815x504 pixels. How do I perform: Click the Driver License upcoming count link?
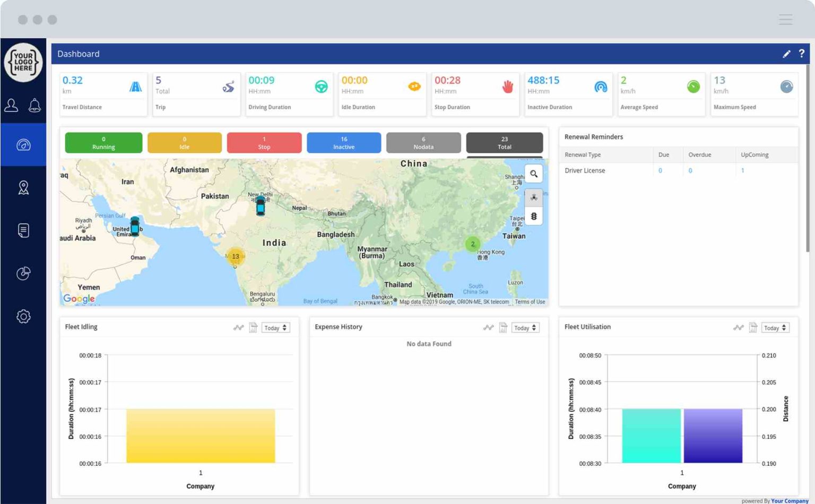742,170
